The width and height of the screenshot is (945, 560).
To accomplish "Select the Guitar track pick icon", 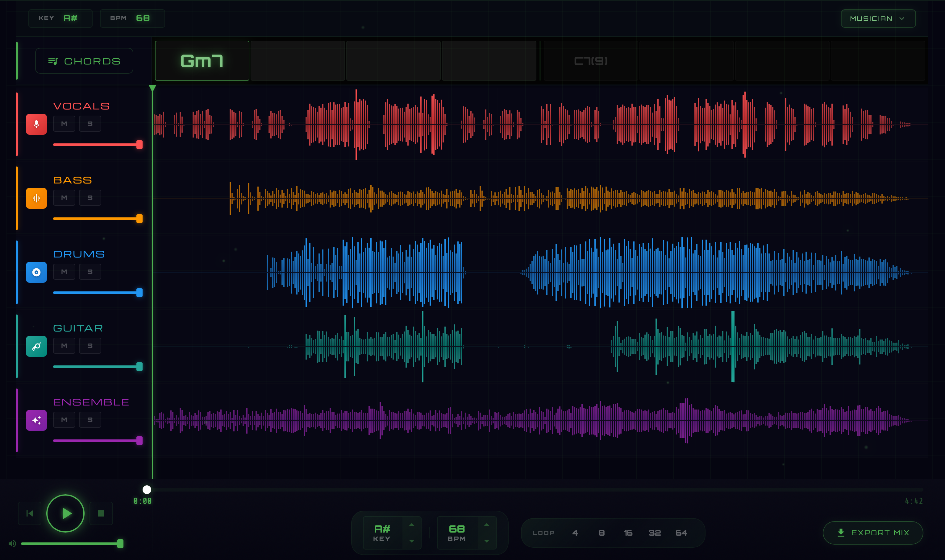I will pos(36,346).
